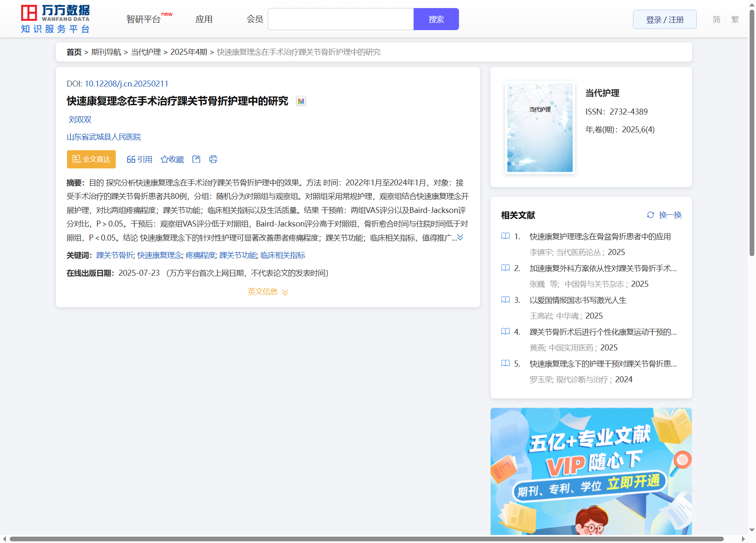Click keyword 疼痛程度

(x=201, y=255)
